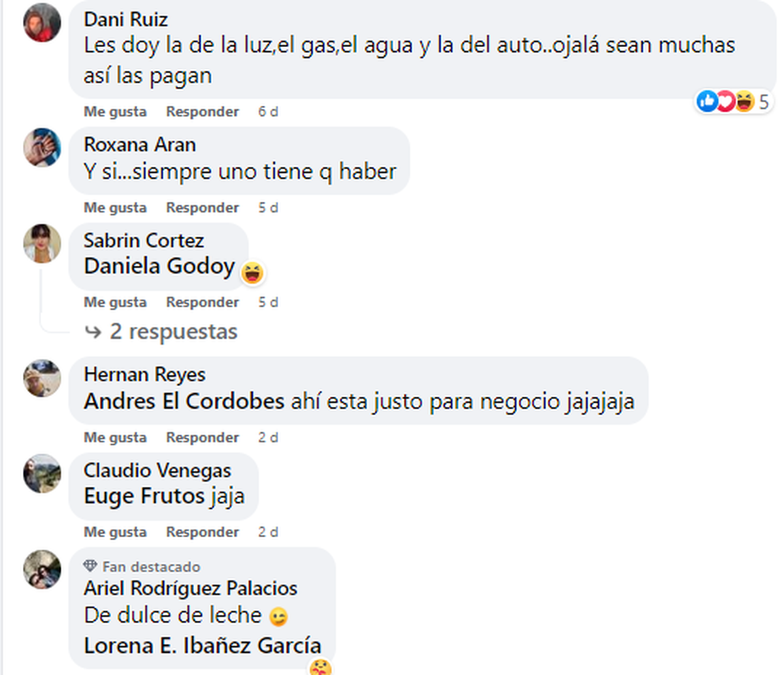Open Ariel Rodríguez Palacios's avatar

click(42, 569)
